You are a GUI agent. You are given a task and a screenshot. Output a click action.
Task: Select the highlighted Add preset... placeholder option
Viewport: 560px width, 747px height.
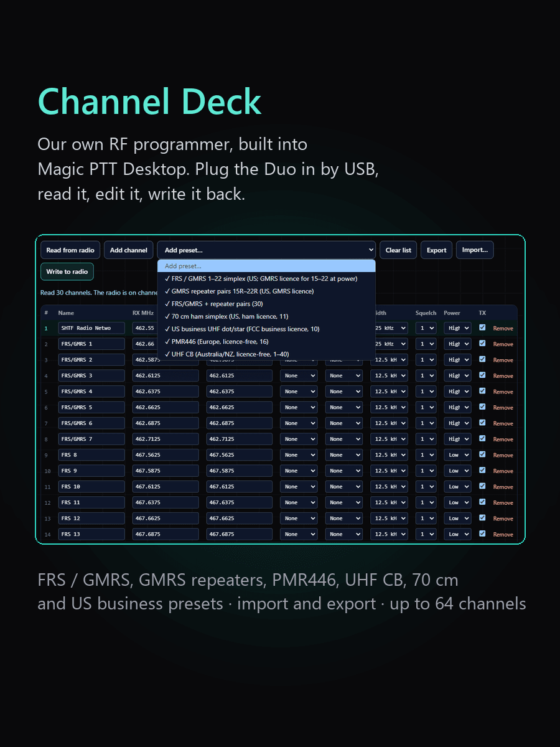(266, 266)
